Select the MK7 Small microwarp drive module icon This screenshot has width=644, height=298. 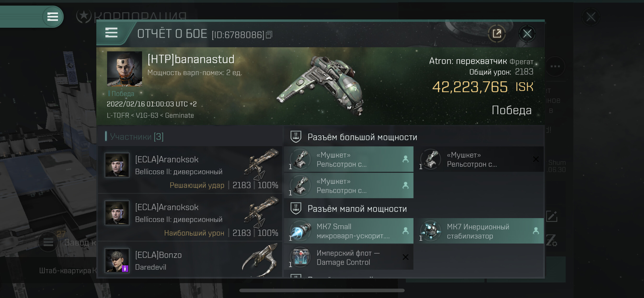[301, 231]
